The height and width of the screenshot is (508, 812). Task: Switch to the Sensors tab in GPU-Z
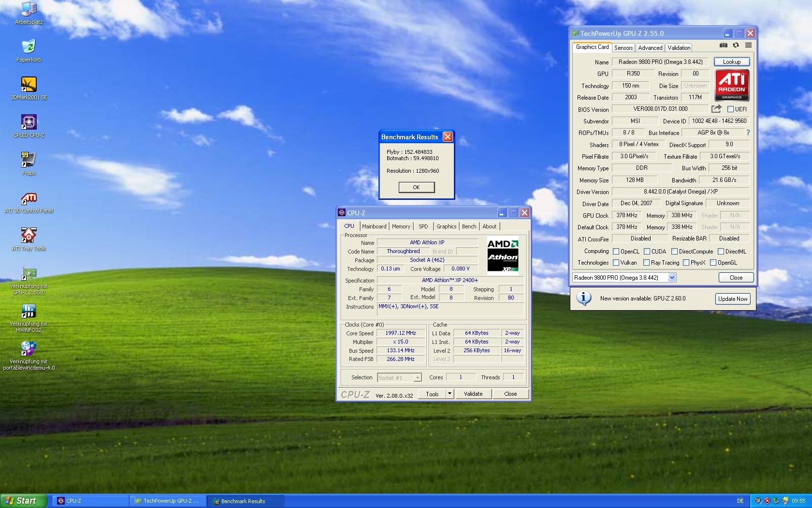[x=623, y=48]
